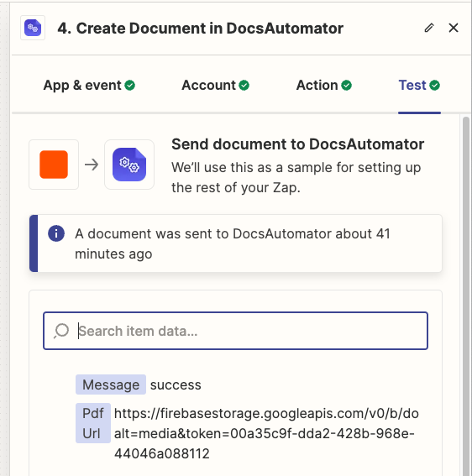Image resolution: width=472 pixels, height=476 pixels.
Task: Click the success message value
Action: tap(176, 385)
